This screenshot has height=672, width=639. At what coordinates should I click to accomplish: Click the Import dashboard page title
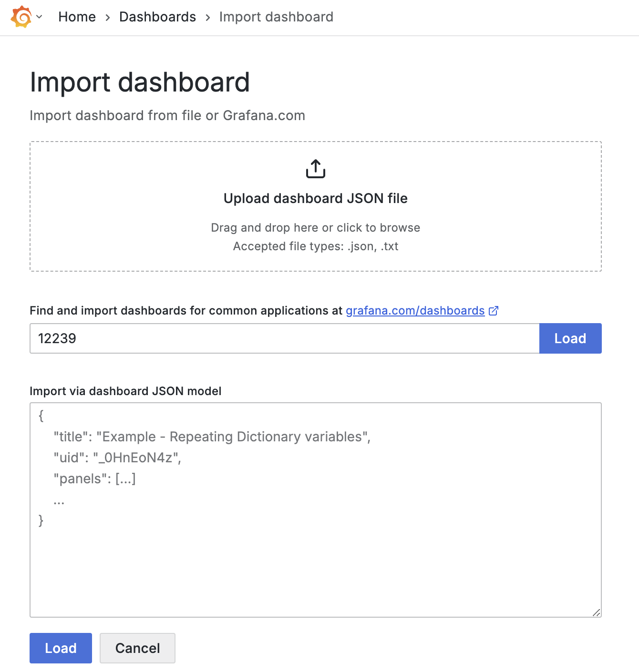[x=140, y=82]
